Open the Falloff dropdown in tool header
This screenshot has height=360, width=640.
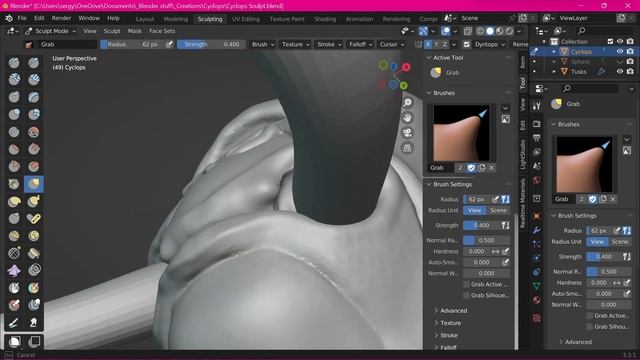click(x=360, y=44)
